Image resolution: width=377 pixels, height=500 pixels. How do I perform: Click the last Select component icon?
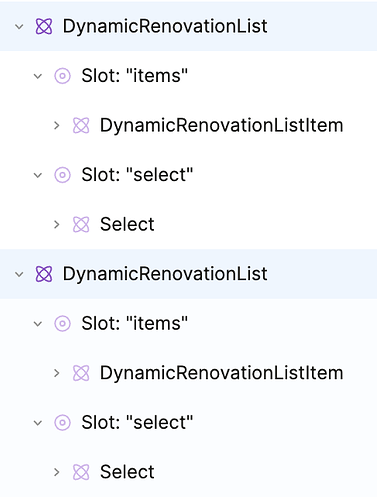(81, 472)
